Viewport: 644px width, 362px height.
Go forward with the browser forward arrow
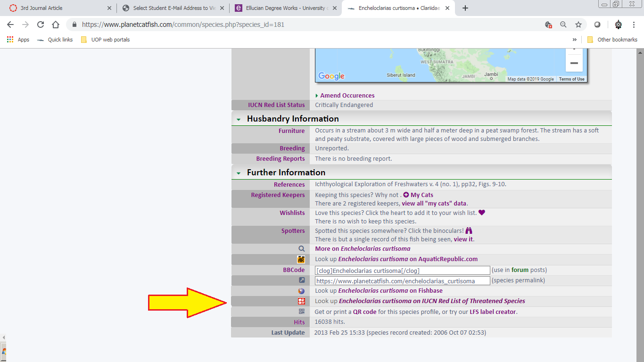[25, 25]
